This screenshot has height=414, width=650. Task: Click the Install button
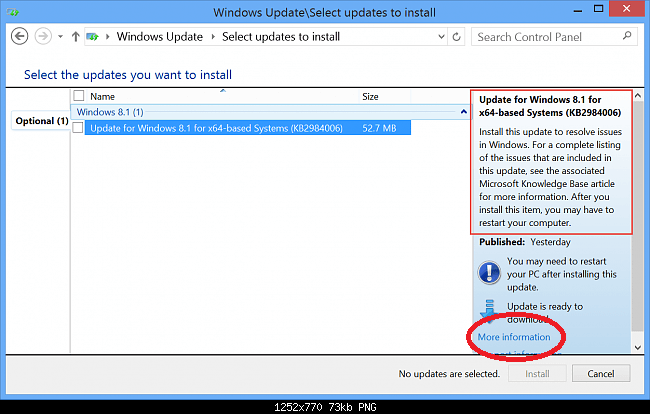coord(537,374)
